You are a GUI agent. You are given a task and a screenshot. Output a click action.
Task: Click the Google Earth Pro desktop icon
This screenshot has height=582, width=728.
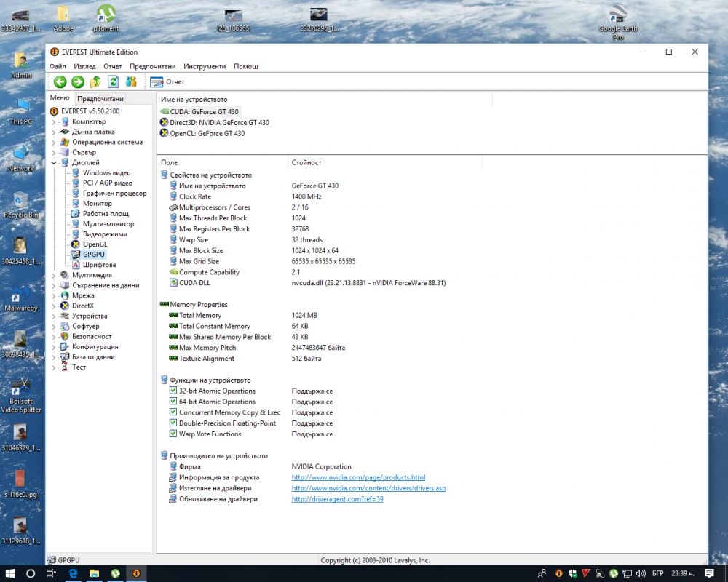click(x=618, y=23)
